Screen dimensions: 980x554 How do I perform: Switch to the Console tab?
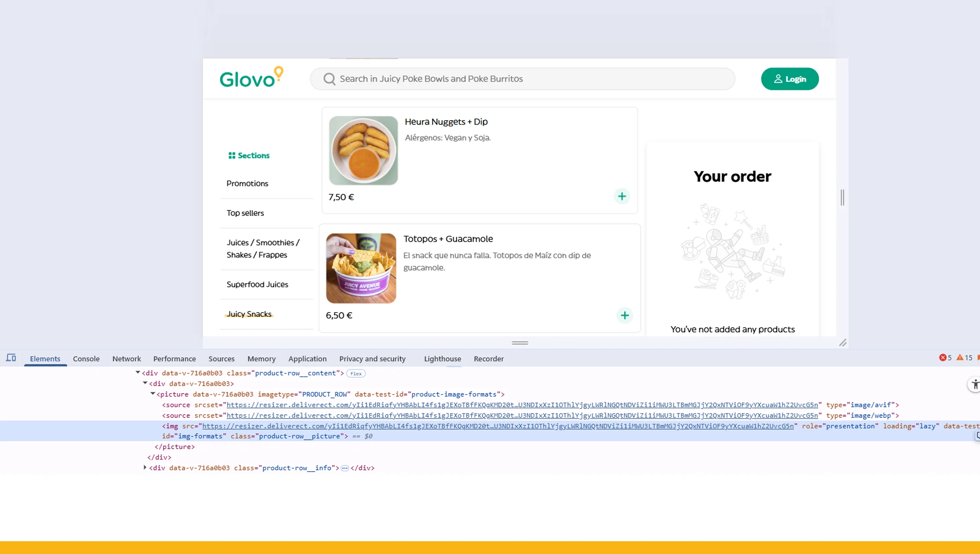[x=86, y=359]
